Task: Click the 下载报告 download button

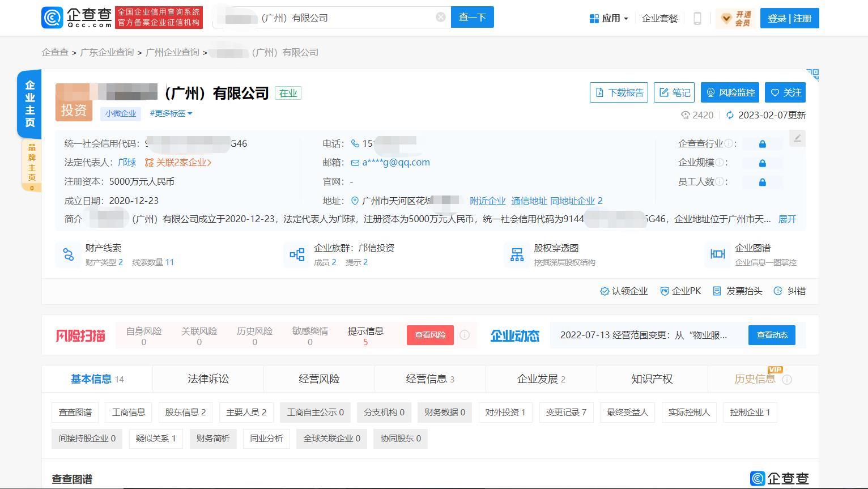Action: click(x=619, y=93)
